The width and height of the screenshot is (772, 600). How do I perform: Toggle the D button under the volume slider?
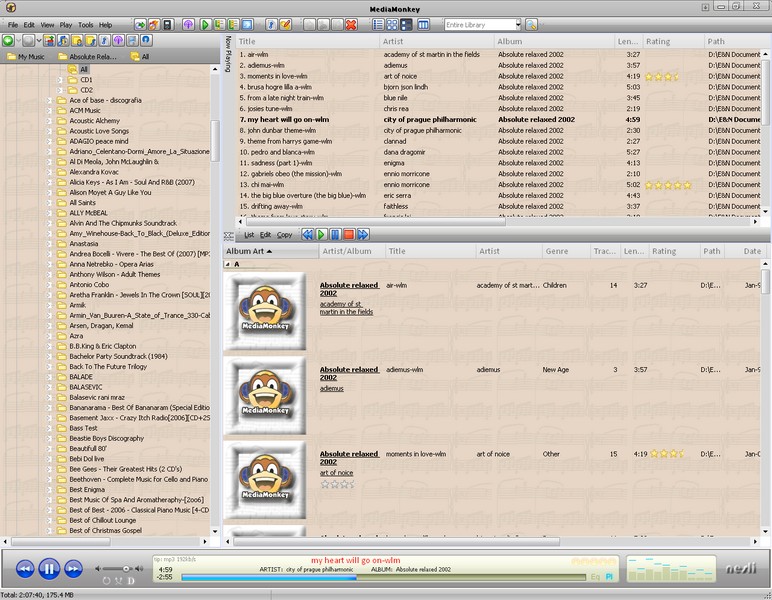131,581
